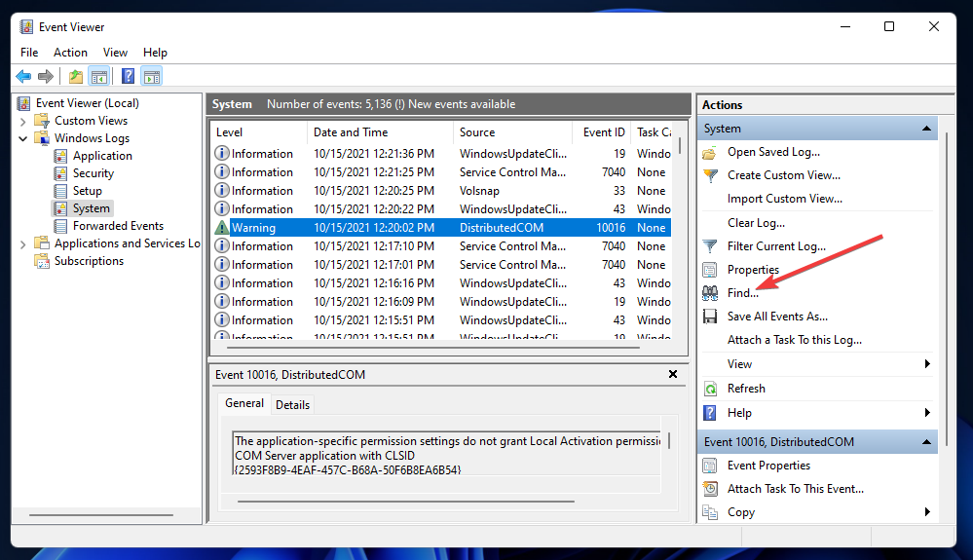
Task: Toggle Show/Hide Console Tree toolbar icon
Action: pos(98,76)
